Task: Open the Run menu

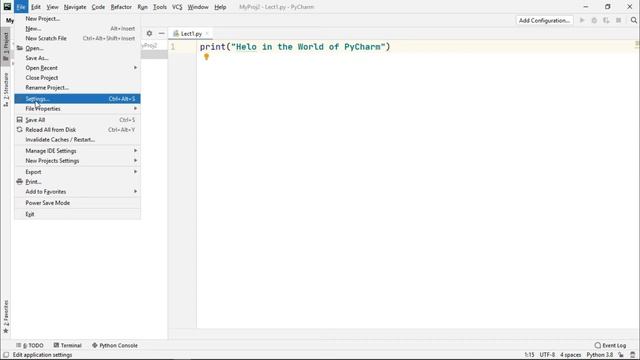Action: [142, 7]
